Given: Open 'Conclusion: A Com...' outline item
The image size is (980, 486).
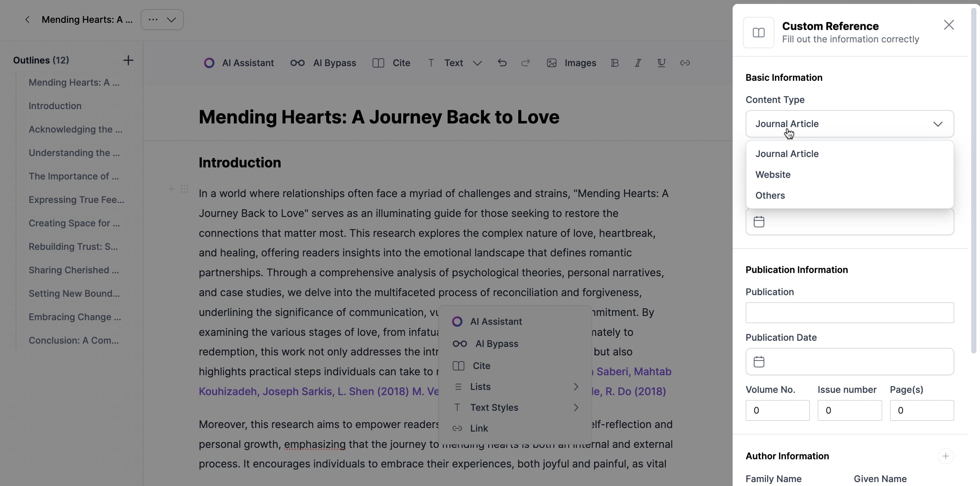Looking at the screenshot, I should pos(73,340).
